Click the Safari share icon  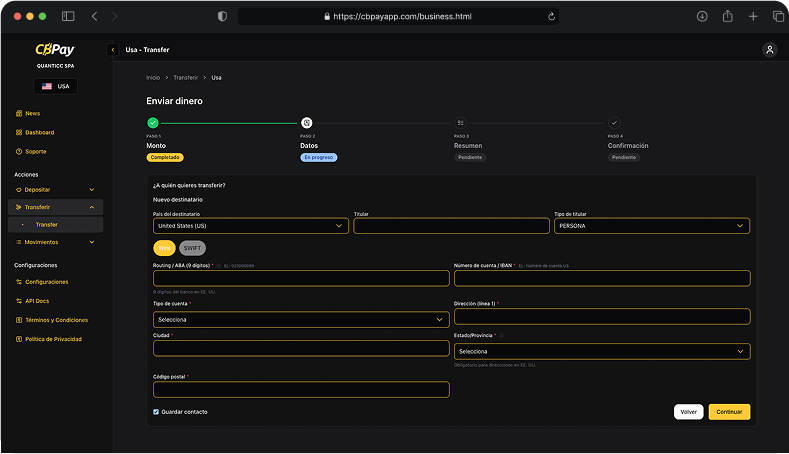(727, 16)
